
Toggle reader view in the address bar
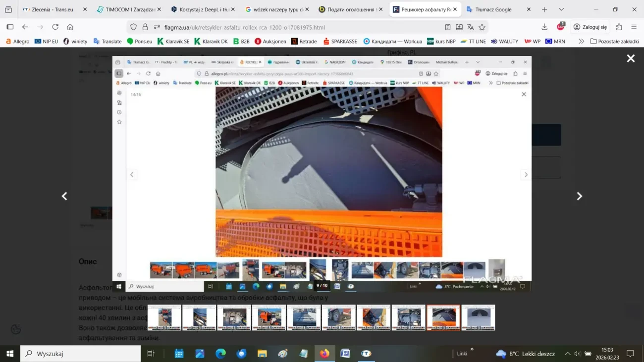448,27
